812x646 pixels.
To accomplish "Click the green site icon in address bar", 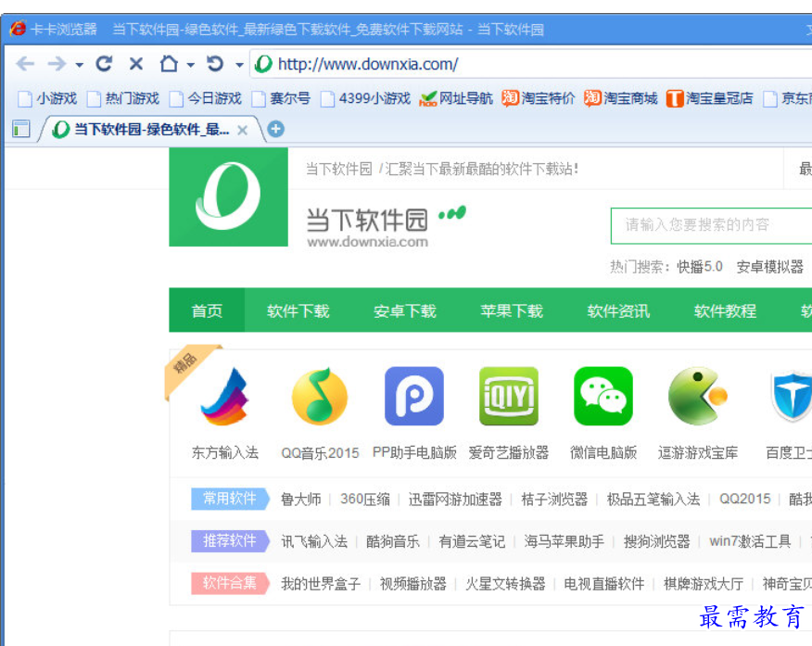I will [x=263, y=64].
